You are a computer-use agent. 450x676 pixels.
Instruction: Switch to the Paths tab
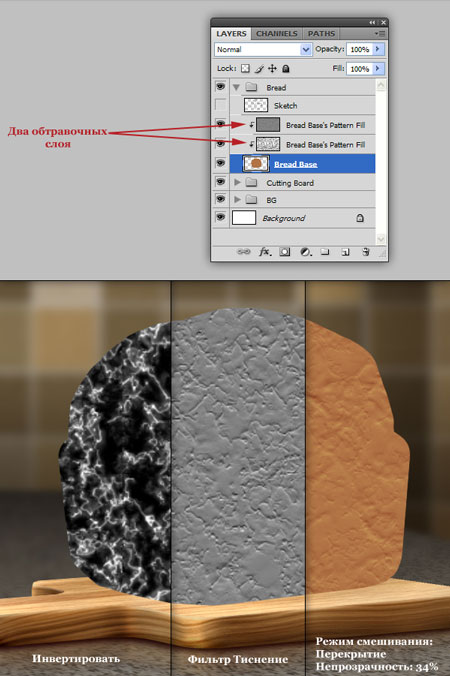coord(321,34)
